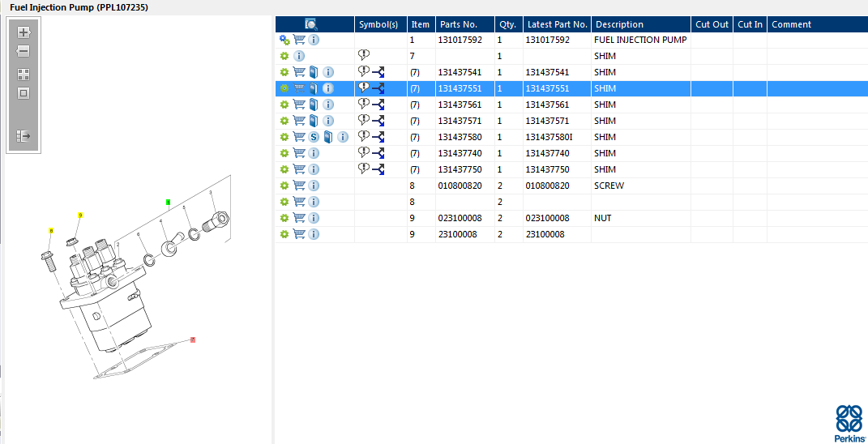This screenshot has height=444, width=868.
Task: Click the note symbol for part 131437561
Action: (x=364, y=104)
